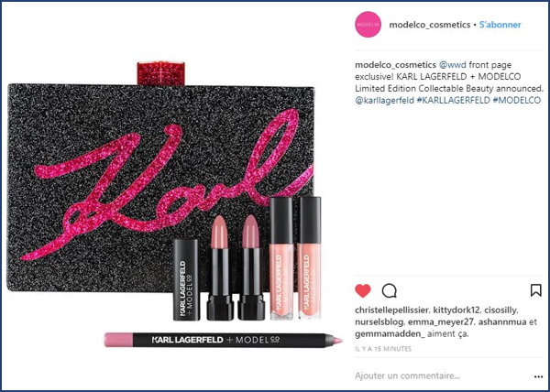550x392 pixels.
Task: Save the post with the bookmark icon
Action: point(536,290)
